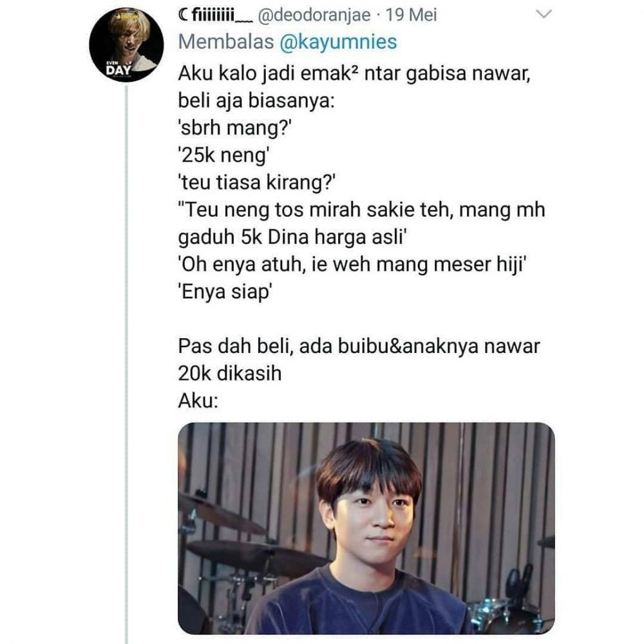Open the tweet options chevron menu
The height and width of the screenshot is (644, 644).
(x=544, y=14)
